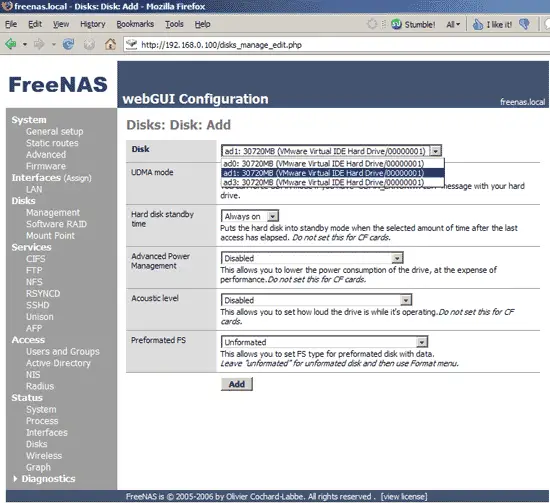Open the View menu
The image size is (550, 503).
[x=61, y=24]
